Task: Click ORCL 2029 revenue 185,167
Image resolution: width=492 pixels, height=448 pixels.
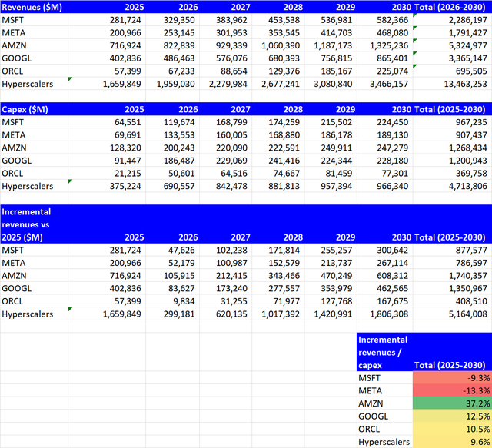Action: pyautogui.click(x=331, y=71)
